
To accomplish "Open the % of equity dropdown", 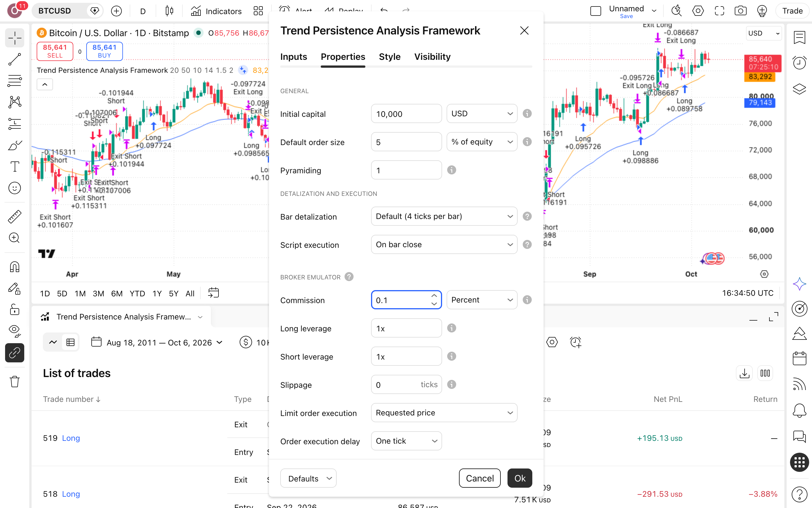I will pos(482,142).
